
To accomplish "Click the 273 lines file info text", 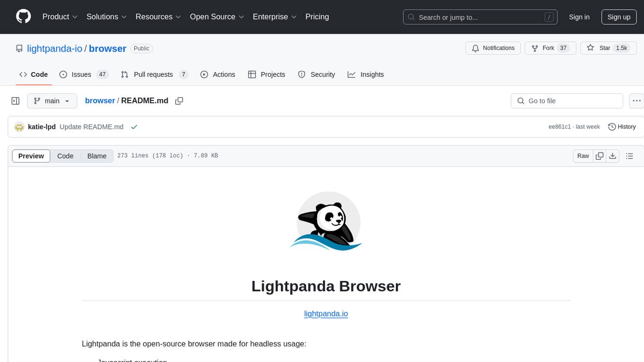I will point(167,156).
